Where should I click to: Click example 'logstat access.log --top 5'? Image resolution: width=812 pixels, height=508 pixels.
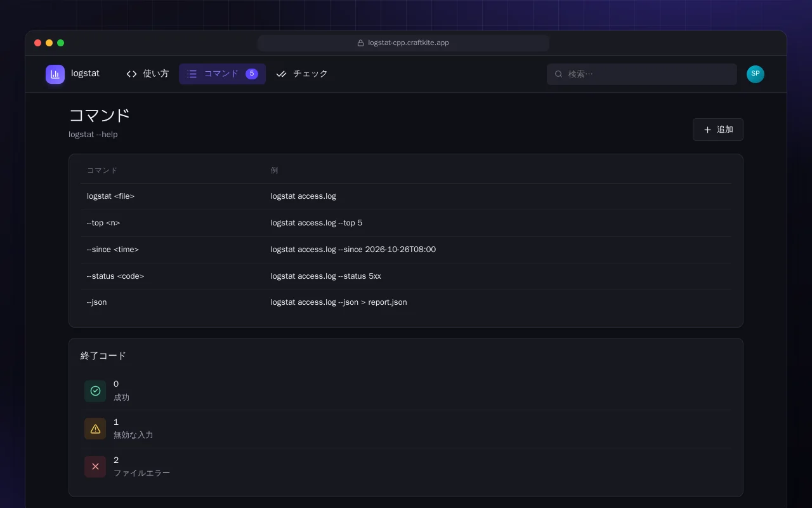pos(317,223)
